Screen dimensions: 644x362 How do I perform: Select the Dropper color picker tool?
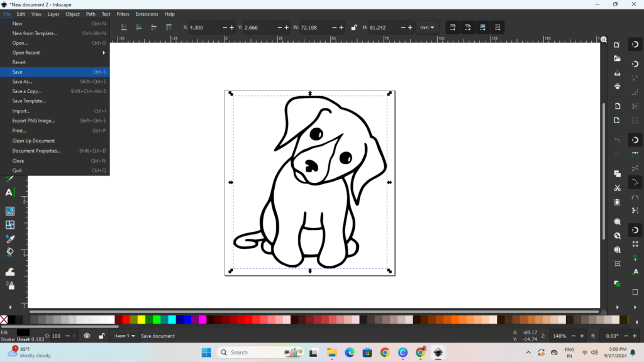[9, 239]
